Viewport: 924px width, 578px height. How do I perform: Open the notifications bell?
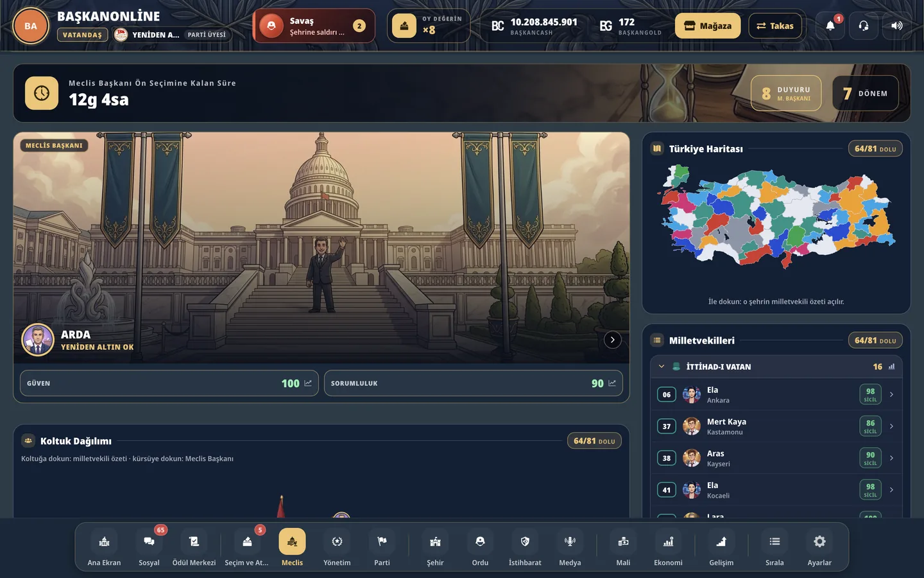pyautogui.click(x=830, y=26)
